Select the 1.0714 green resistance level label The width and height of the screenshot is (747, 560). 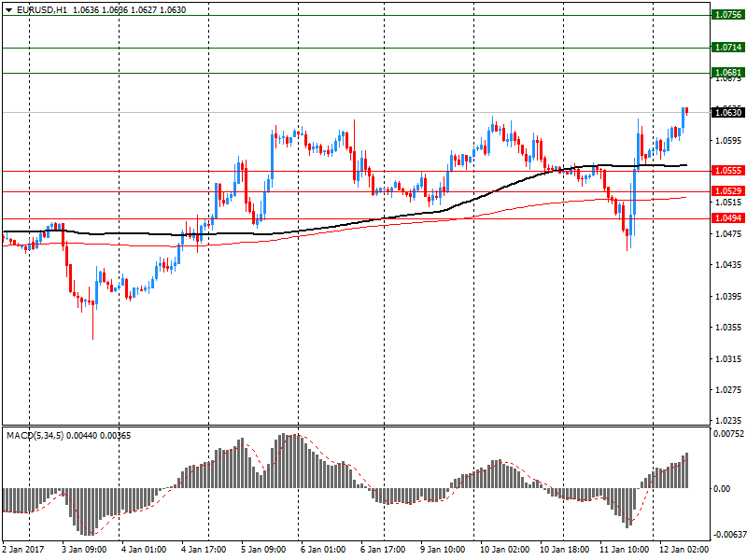(x=728, y=48)
